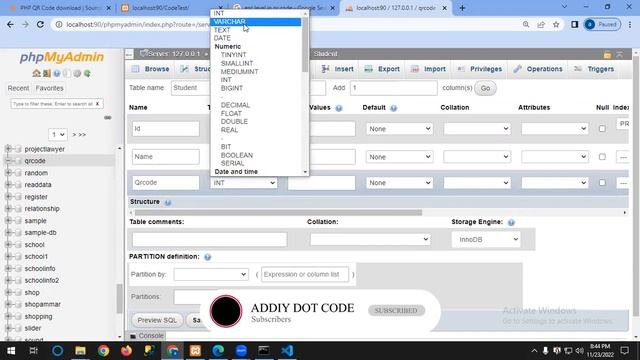Open the shopping database in tree
640x360 pixels.
click(38, 316)
